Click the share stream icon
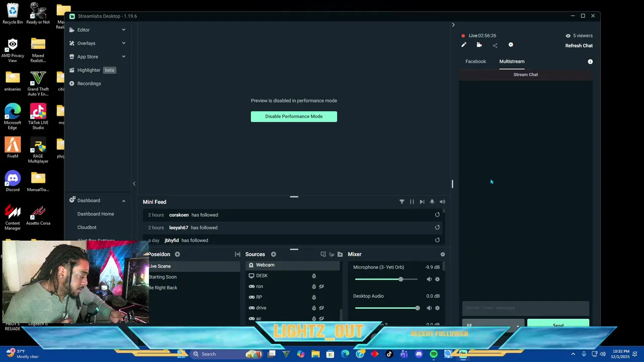This screenshot has width=644, height=362. click(495, 45)
